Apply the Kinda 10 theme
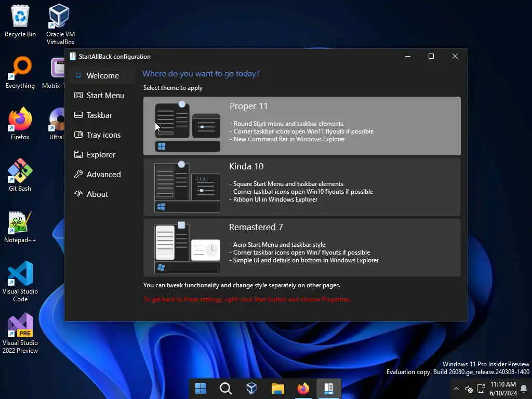The image size is (532, 399). [302, 187]
